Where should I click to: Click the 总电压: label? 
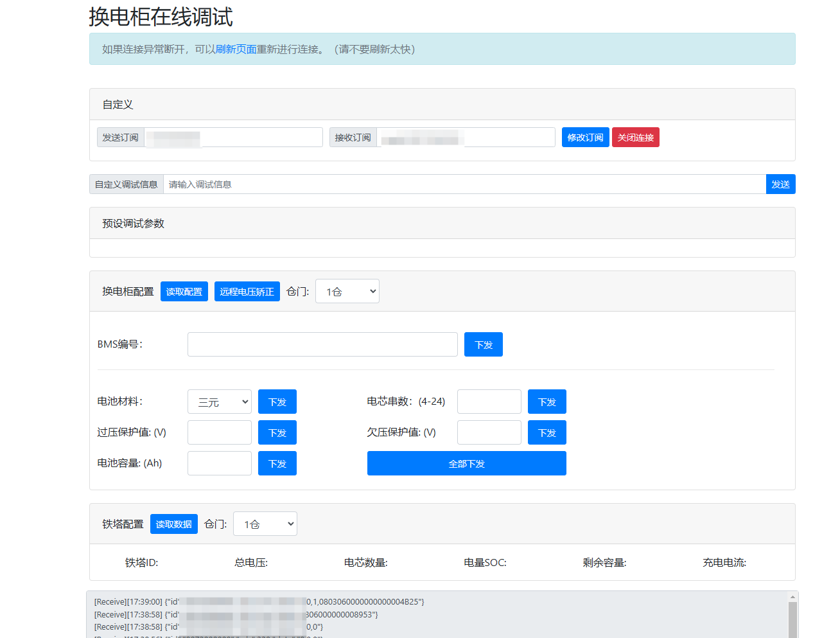[x=251, y=563]
